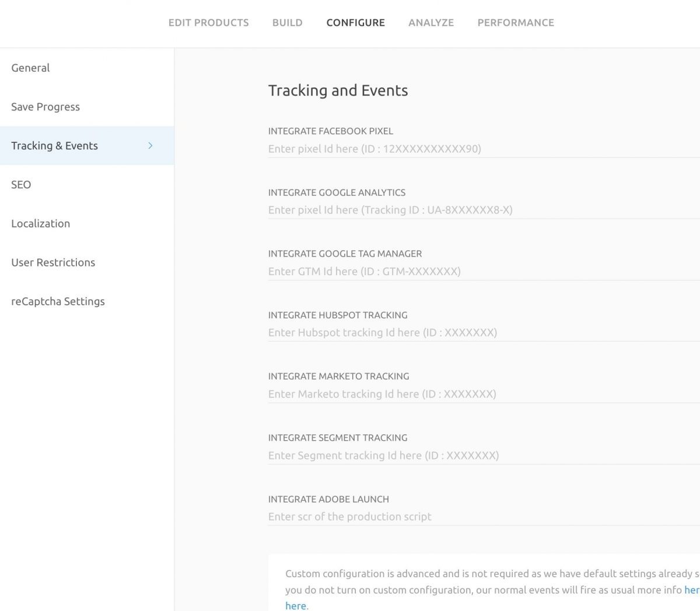This screenshot has width=700, height=611.
Task: Select Save Progress in the sidebar
Action: (45, 107)
